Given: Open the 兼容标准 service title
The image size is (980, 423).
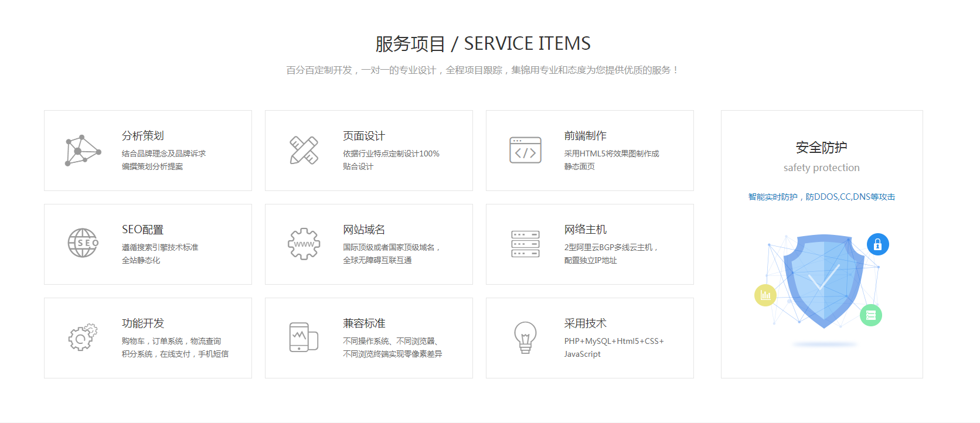Looking at the screenshot, I should pyautogui.click(x=364, y=323).
